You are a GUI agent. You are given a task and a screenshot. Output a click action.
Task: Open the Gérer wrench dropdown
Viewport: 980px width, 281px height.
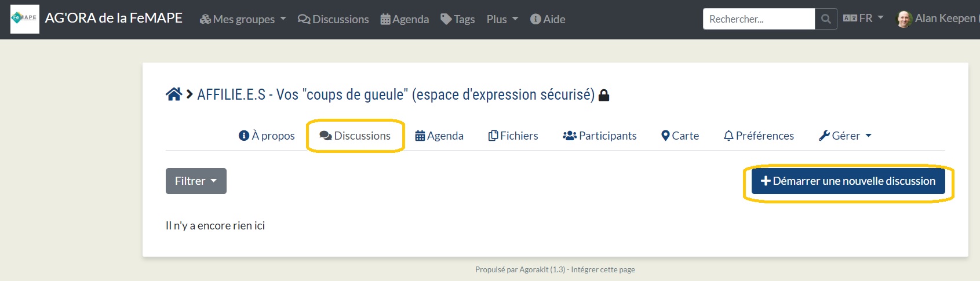pyautogui.click(x=845, y=136)
